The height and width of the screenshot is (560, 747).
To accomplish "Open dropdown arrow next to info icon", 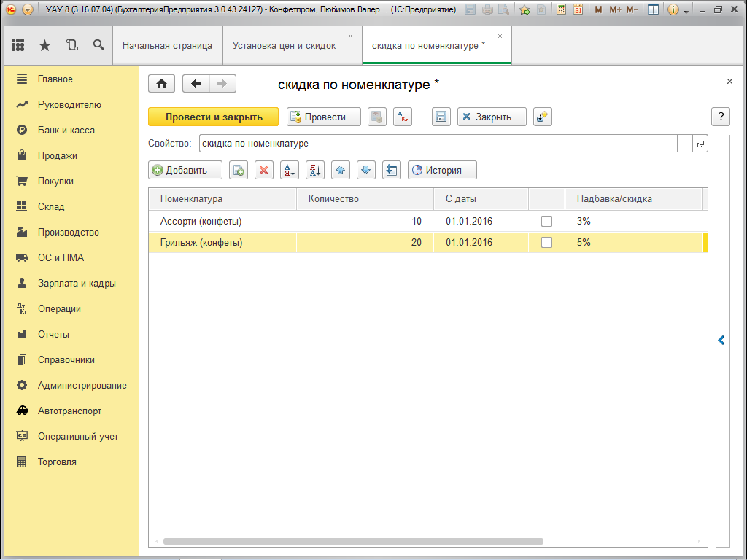I will tap(686, 10).
